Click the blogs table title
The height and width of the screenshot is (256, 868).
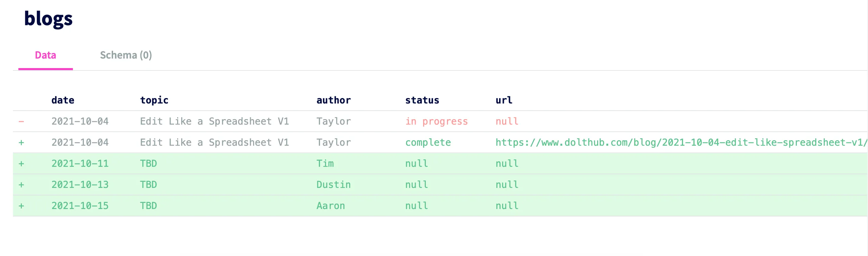(48, 19)
